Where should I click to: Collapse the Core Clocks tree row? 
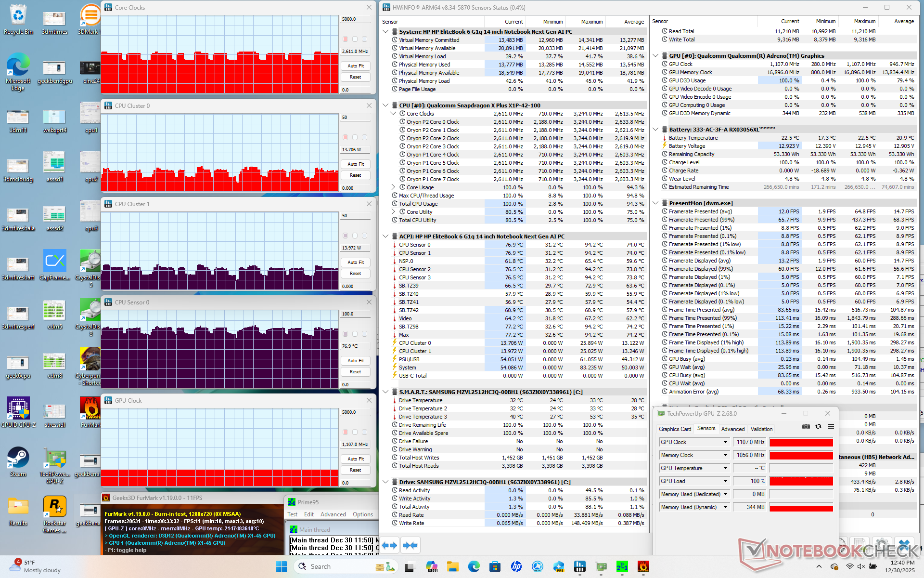click(x=393, y=114)
